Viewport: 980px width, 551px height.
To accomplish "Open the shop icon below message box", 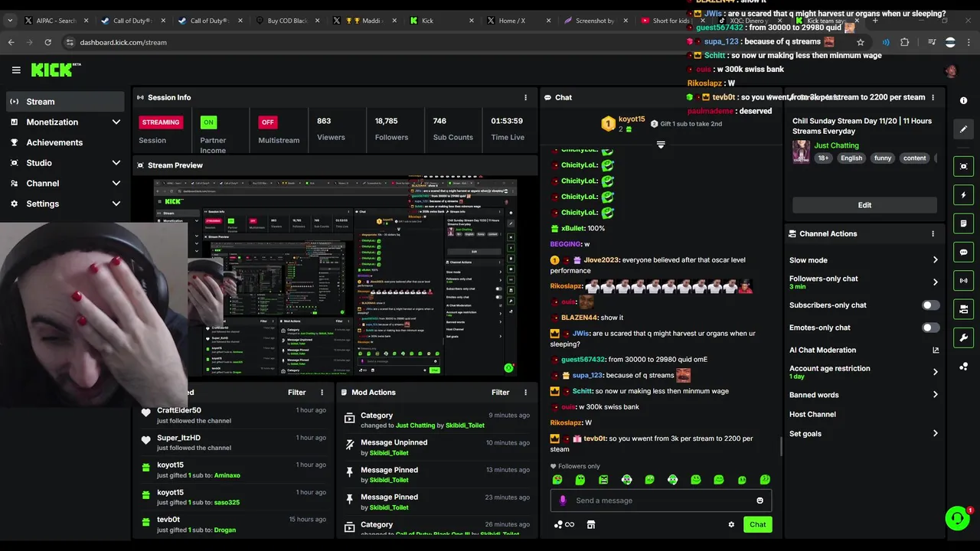I will (590, 524).
